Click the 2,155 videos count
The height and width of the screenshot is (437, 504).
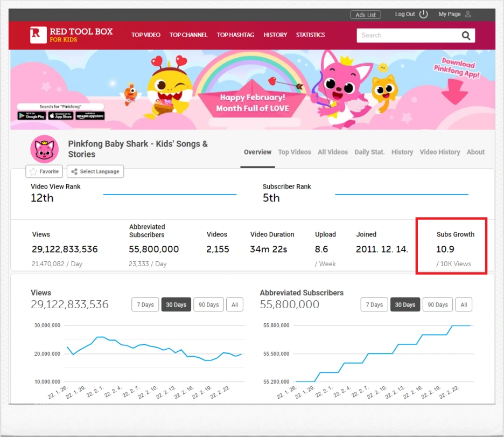[x=218, y=249]
